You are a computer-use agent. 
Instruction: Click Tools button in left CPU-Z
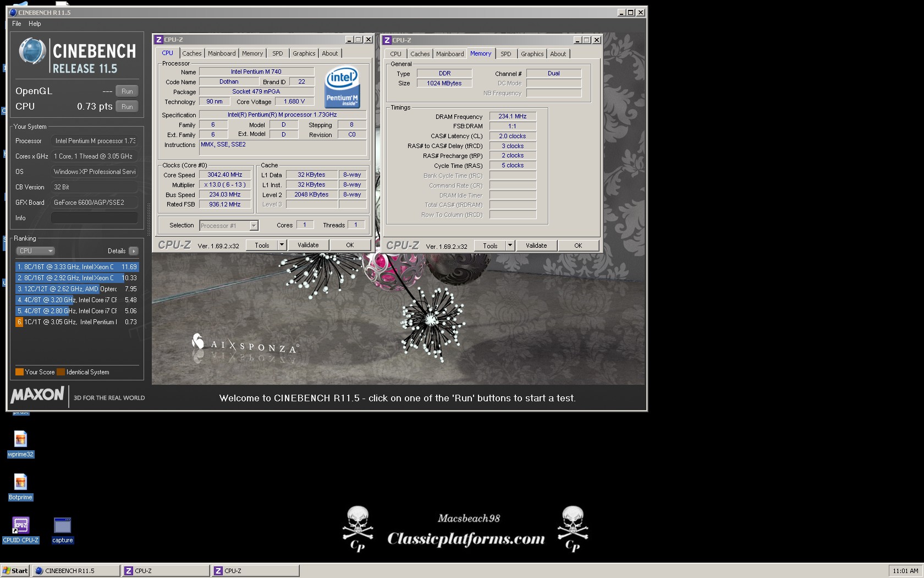point(262,245)
